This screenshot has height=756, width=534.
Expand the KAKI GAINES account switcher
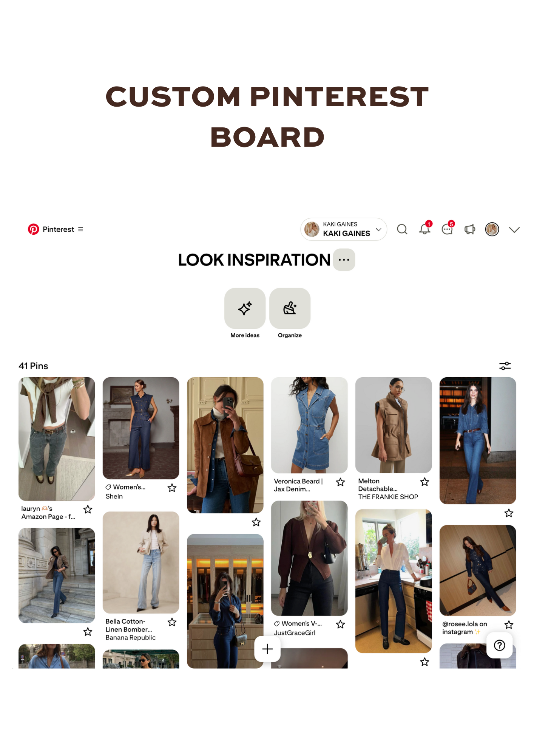[344, 229]
